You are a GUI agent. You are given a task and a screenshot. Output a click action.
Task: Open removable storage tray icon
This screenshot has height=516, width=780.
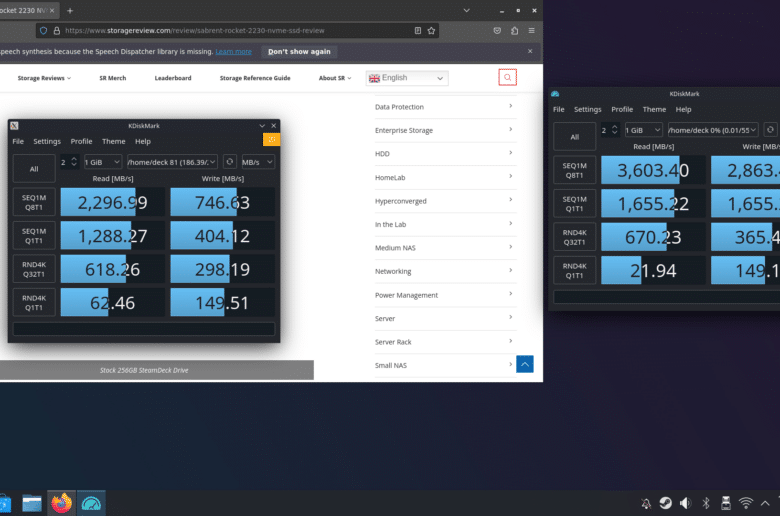point(726,503)
